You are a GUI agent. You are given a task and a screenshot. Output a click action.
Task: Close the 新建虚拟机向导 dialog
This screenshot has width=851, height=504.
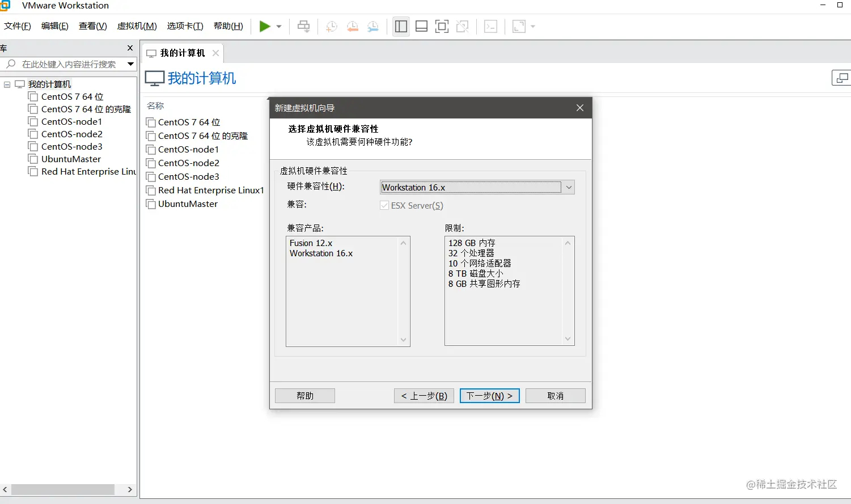580,108
